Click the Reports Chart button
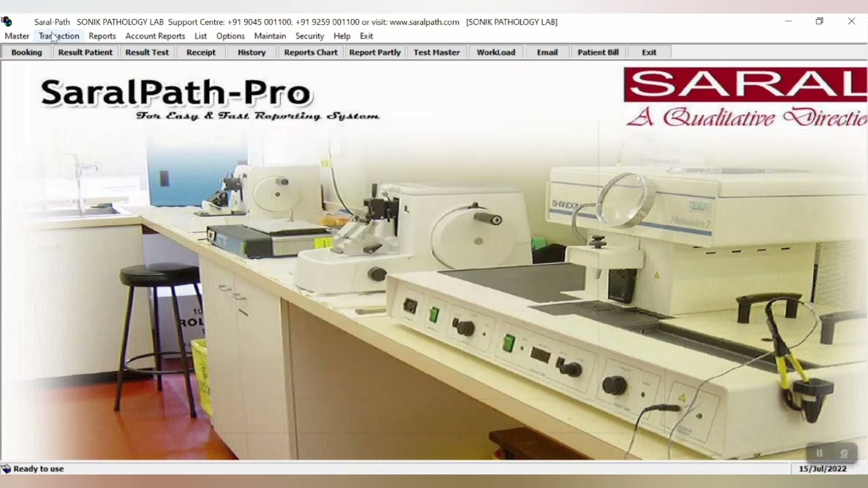868x488 pixels. click(x=311, y=52)
